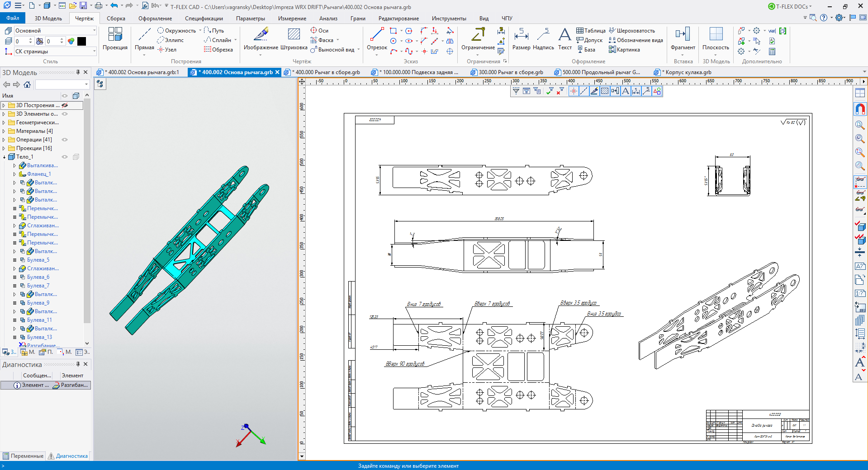Toggle the Имя column eye visibility header
The image size is (868, 470).
pyautogui.click(x=65, y=95)
